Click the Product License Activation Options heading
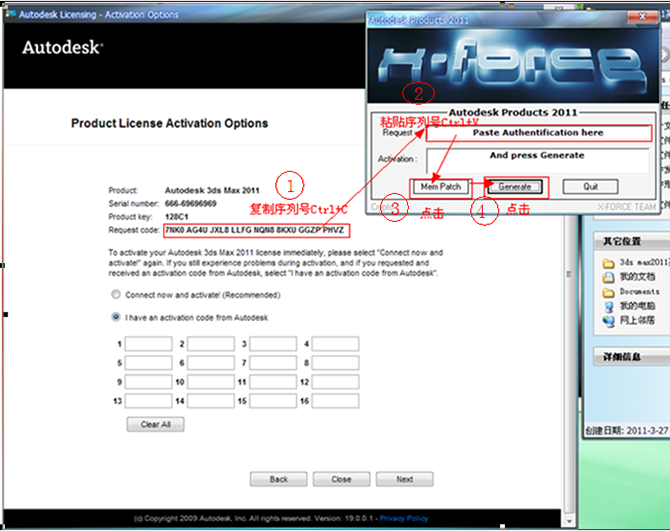 pyautogui.click(x=170, y=123)
